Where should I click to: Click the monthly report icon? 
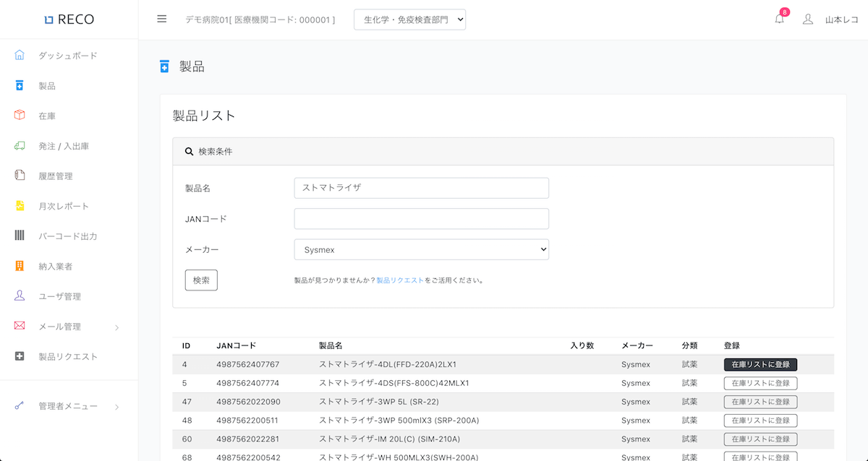(x=20, y=206)
